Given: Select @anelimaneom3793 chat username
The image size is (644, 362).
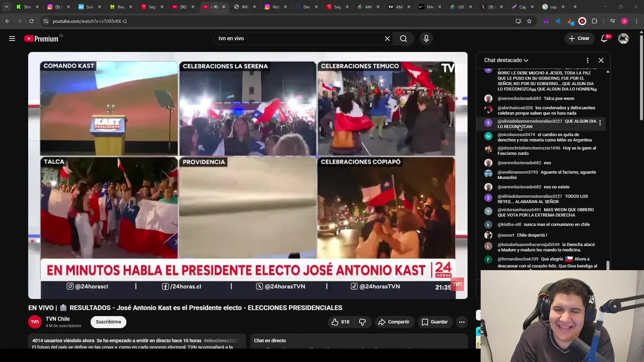Looking at the screenshot, I should coord(518,172).
